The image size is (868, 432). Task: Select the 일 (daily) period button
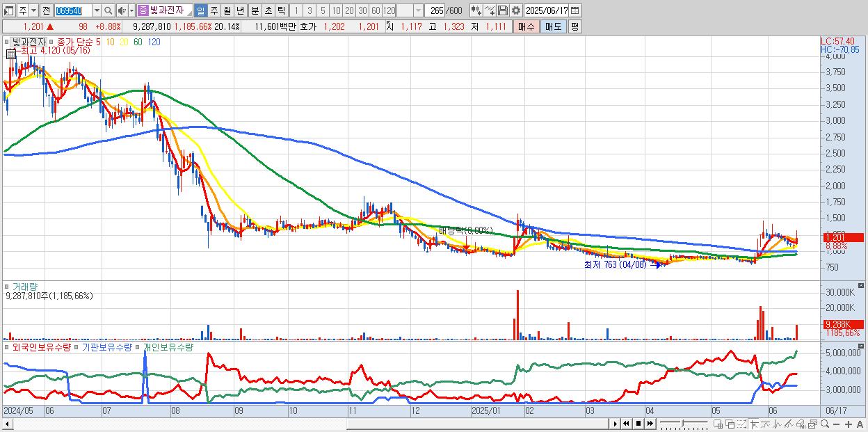(200, 10)
